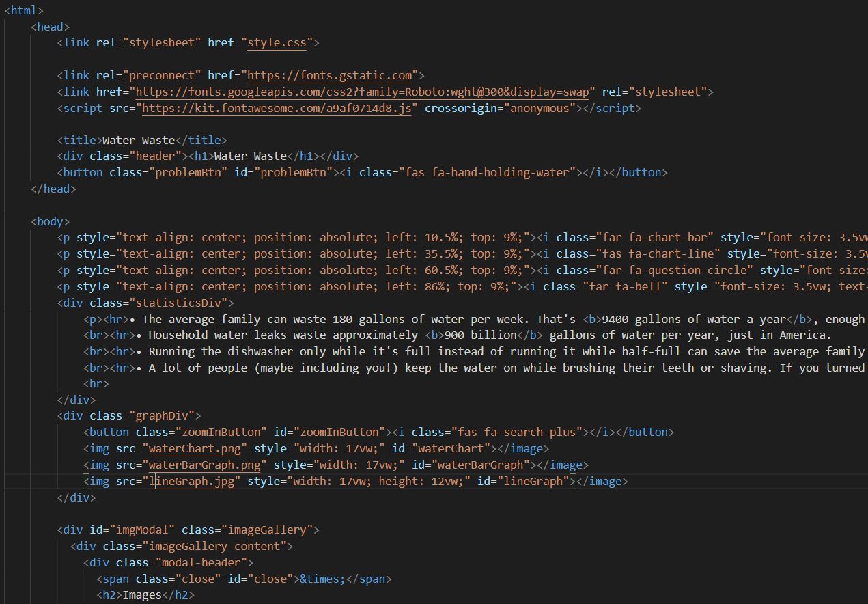Click the Images heading text in the h2 tag
This screenshot has width=868, height=604.
(142, 594)
